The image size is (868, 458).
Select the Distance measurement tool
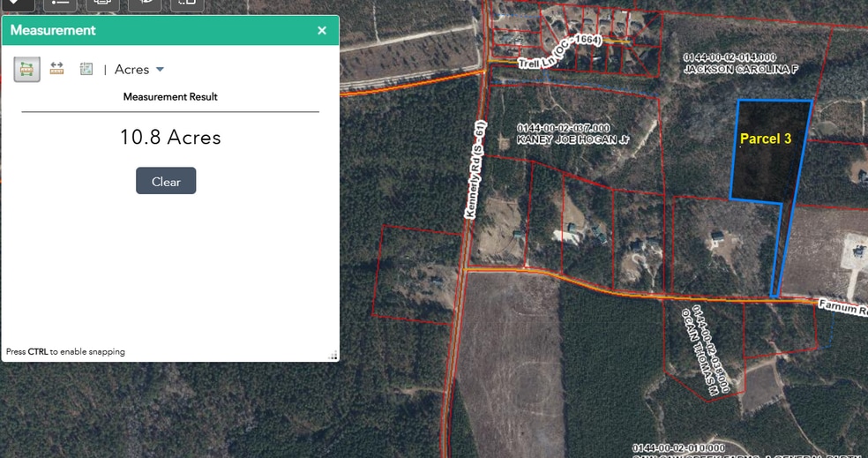tap(56, 69)
